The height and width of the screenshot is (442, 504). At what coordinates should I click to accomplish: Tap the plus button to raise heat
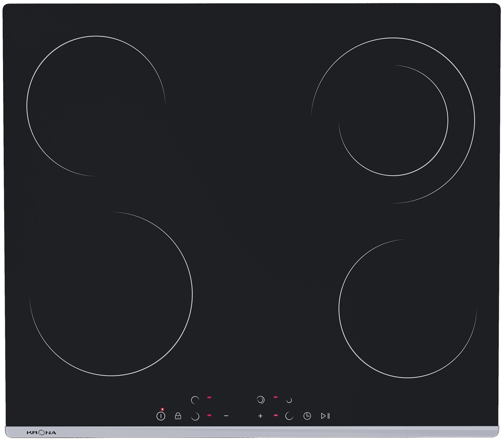pyautogui.click(x=260, y=416)
